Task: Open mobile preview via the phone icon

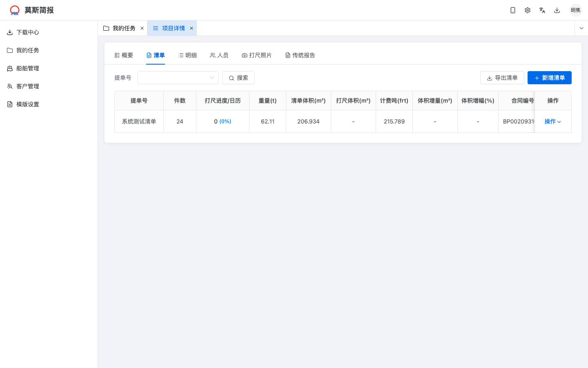Action: tap(512, 10)
